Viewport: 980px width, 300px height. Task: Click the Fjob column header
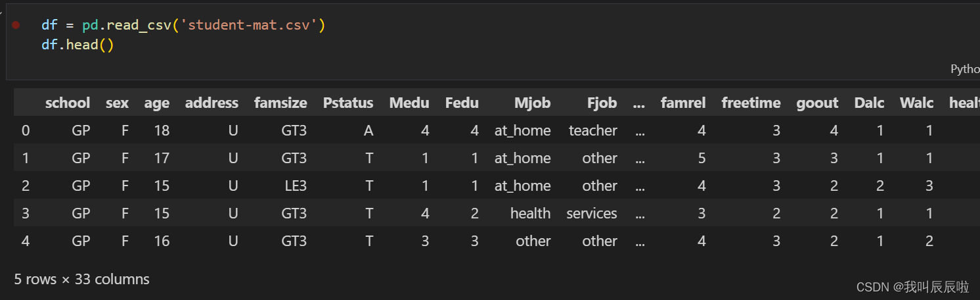click(x=602, y=103)
